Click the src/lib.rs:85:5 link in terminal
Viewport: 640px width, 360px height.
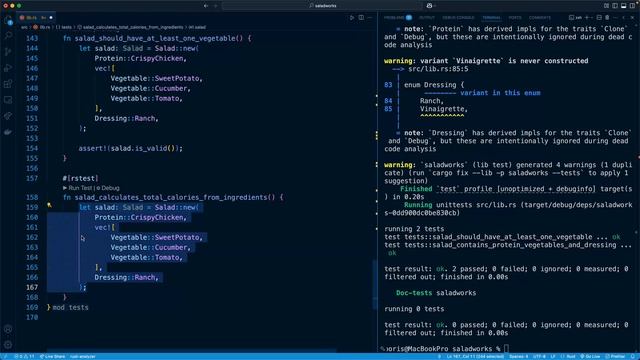pos(438,69)
